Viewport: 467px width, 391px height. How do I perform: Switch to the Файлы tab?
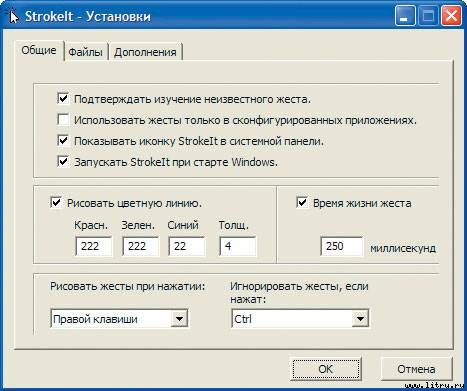coord(85,52)
